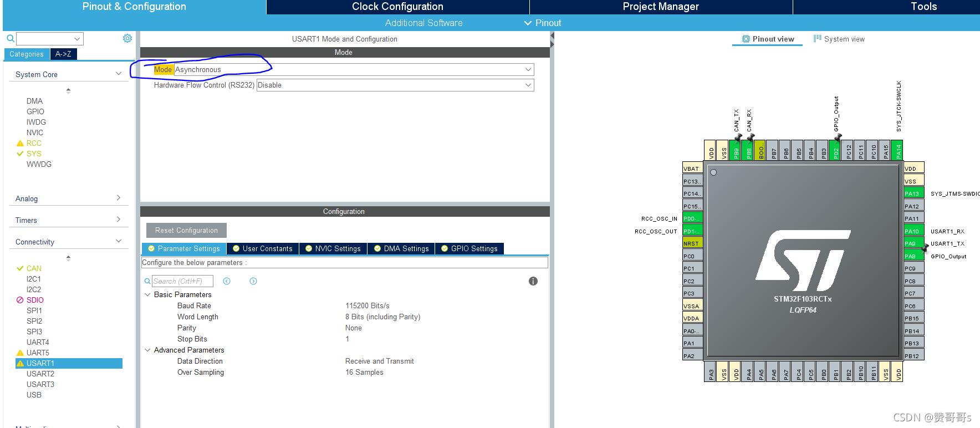Click the Pinout view chip icon

point(746,39)
